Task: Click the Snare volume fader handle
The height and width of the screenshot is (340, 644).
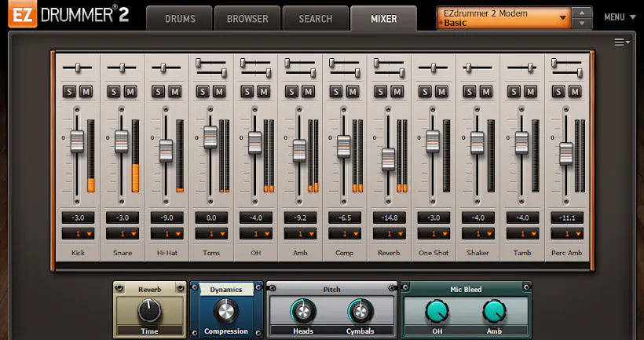Action: (x=121, y=141)
